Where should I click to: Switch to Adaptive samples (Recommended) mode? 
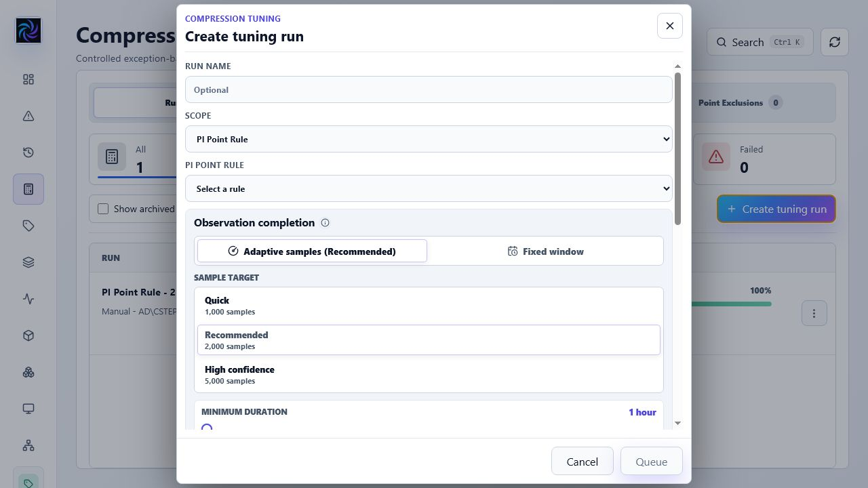click(x=312, y=251)
